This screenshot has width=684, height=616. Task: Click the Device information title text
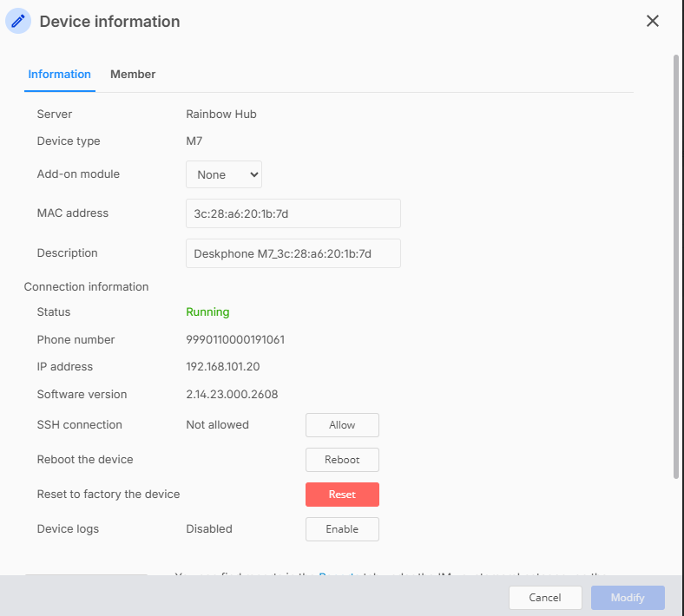pos(109,22)
